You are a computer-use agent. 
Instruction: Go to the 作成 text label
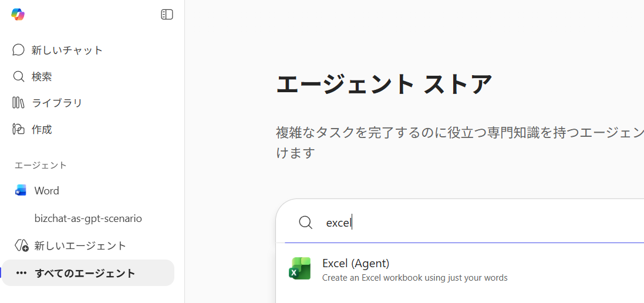(x=42, y=129)
